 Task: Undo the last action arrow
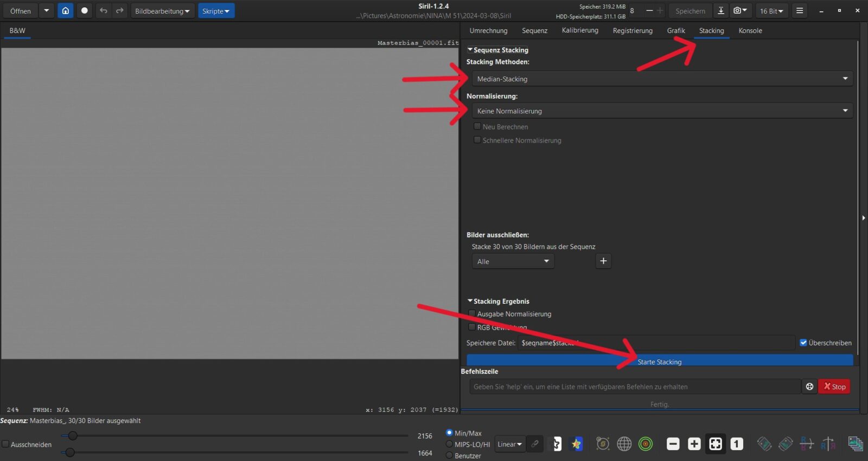(103, 10)
